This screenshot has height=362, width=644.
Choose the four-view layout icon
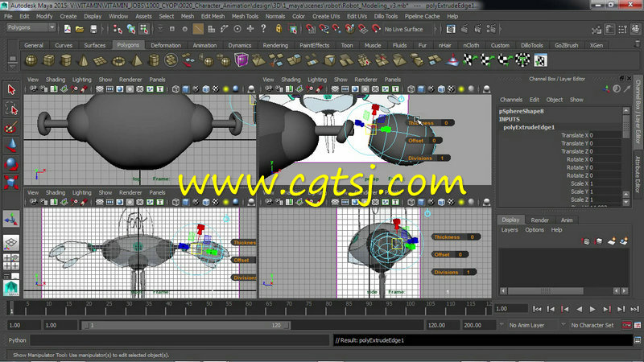11,262
